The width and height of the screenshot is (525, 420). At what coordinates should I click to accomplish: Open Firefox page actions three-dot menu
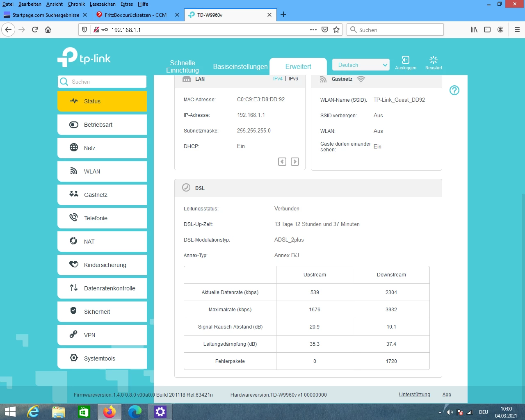pos(313,30)
